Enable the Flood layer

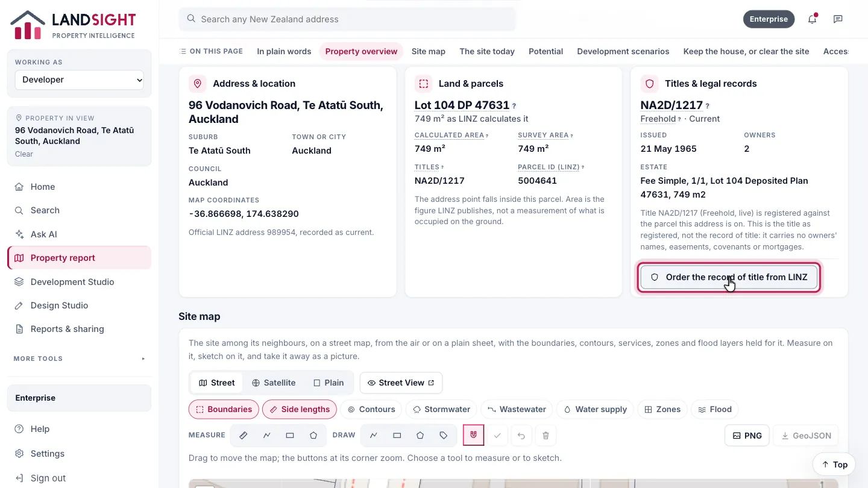[715, 410]
